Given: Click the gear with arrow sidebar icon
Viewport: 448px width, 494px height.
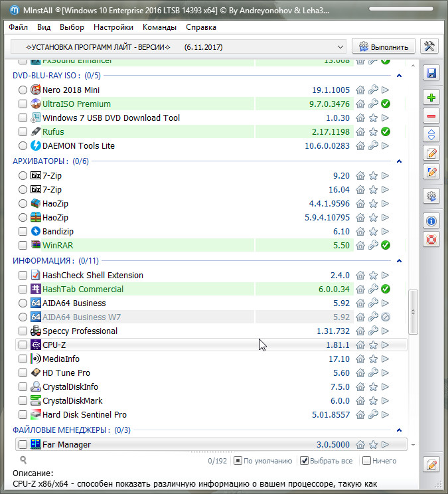Looking at the screenshot, I should pos(431,197).
